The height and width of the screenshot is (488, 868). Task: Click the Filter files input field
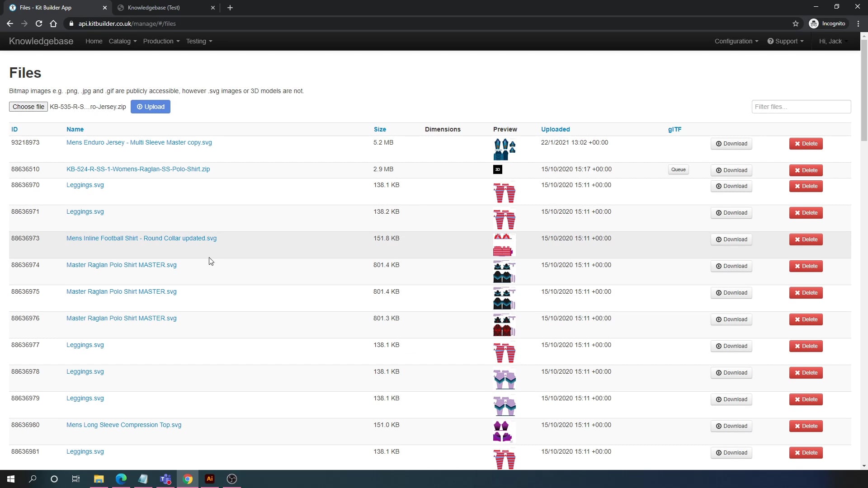pos(801,107)
